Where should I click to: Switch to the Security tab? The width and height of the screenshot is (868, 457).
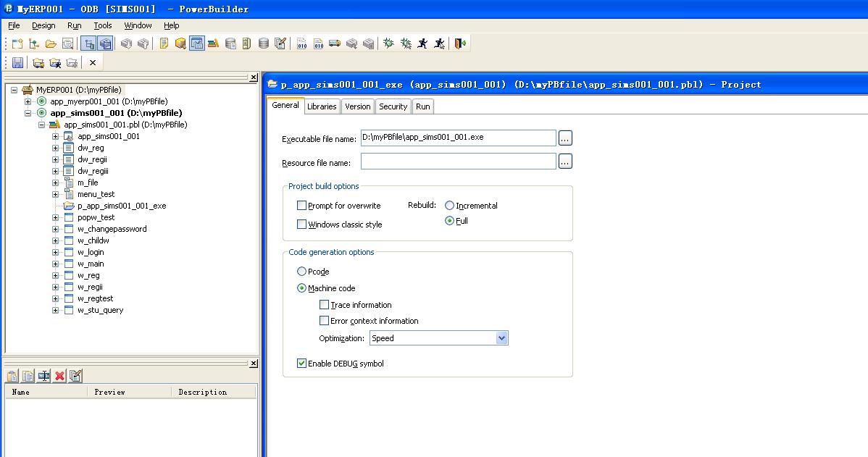tap(393, 106)
